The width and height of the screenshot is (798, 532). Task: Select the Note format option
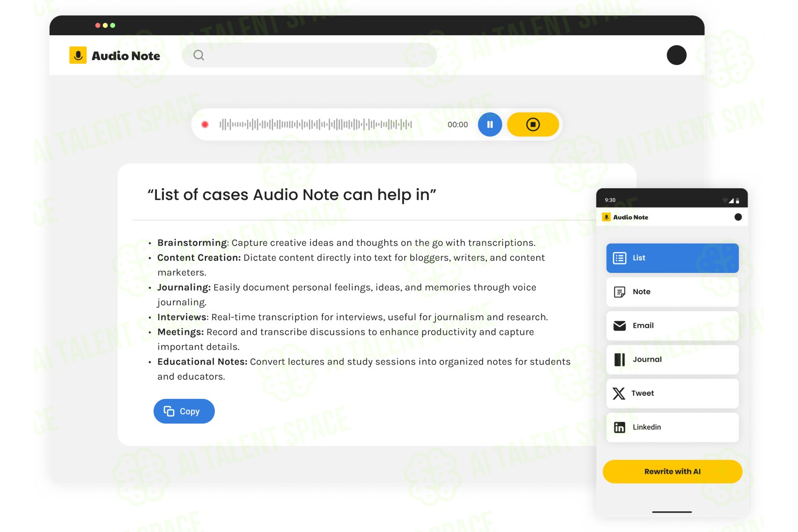click(672, 292)
